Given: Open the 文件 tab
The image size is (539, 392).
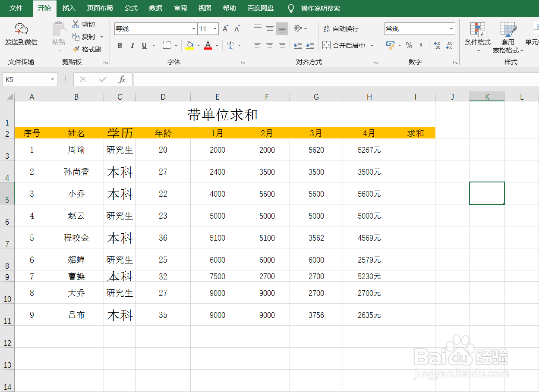Looking at the screenshot, I should click(16, 8).
